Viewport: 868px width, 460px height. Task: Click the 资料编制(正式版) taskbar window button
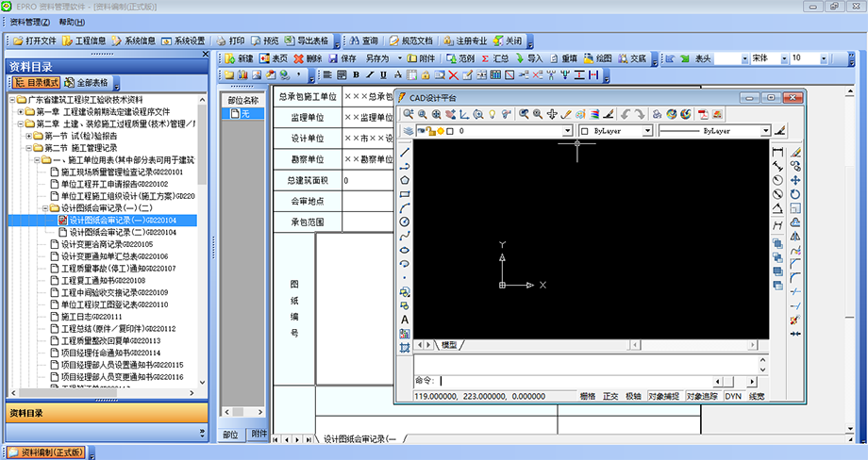[47, 452]
